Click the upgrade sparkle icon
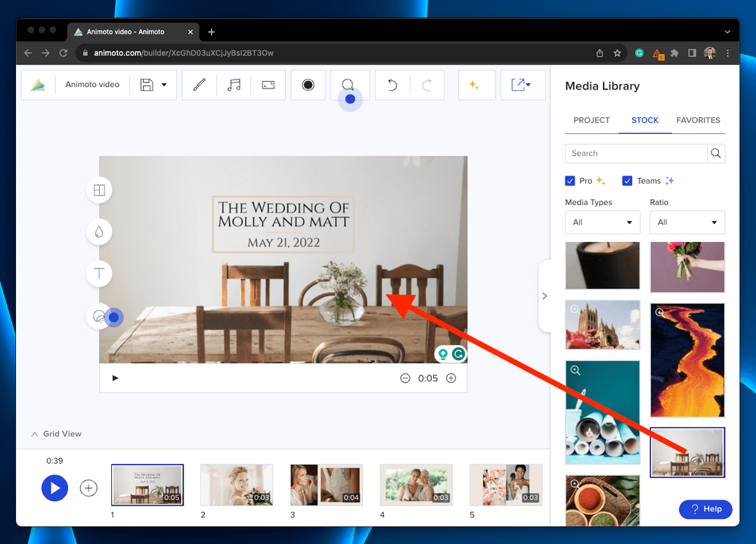The image size is (756, 544). [x=475, y=85]
